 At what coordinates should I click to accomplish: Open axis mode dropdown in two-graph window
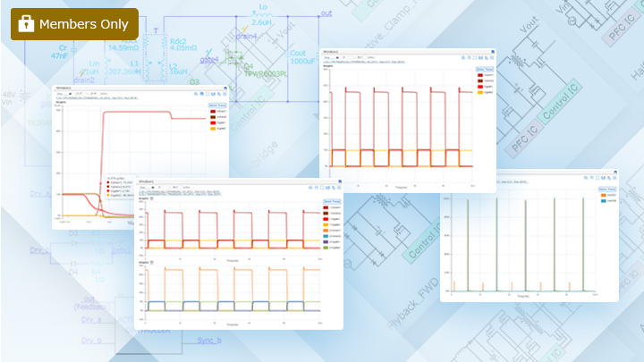point(147,188)
